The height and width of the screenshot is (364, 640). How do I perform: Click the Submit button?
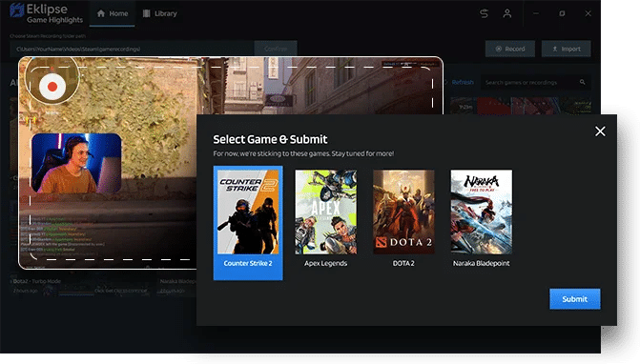(x=575, y=299)
